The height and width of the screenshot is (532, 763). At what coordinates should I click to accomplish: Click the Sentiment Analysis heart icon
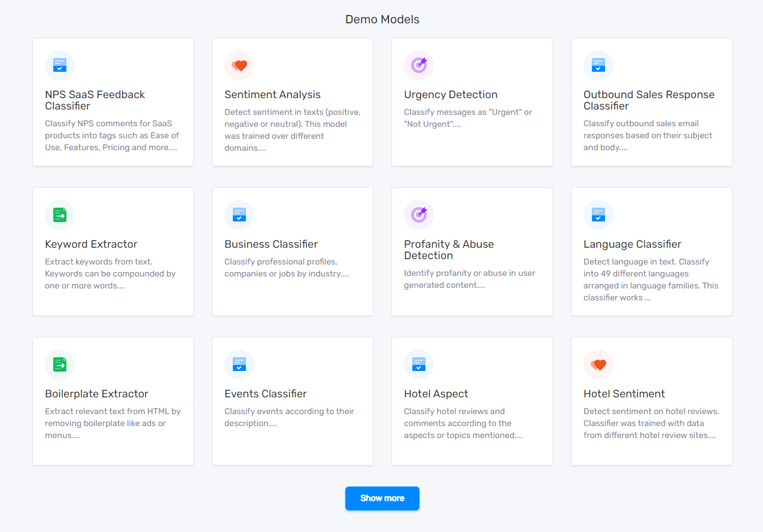point(239,65)
